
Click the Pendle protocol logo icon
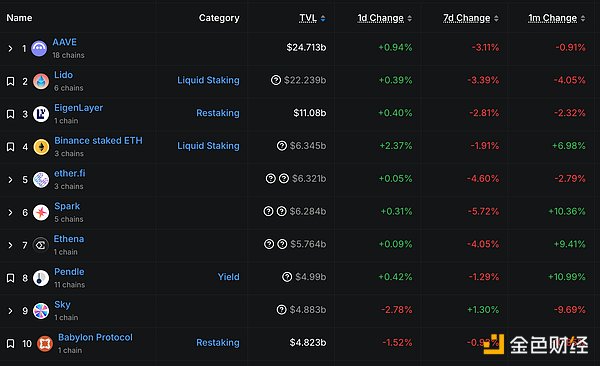coord(41,278)
